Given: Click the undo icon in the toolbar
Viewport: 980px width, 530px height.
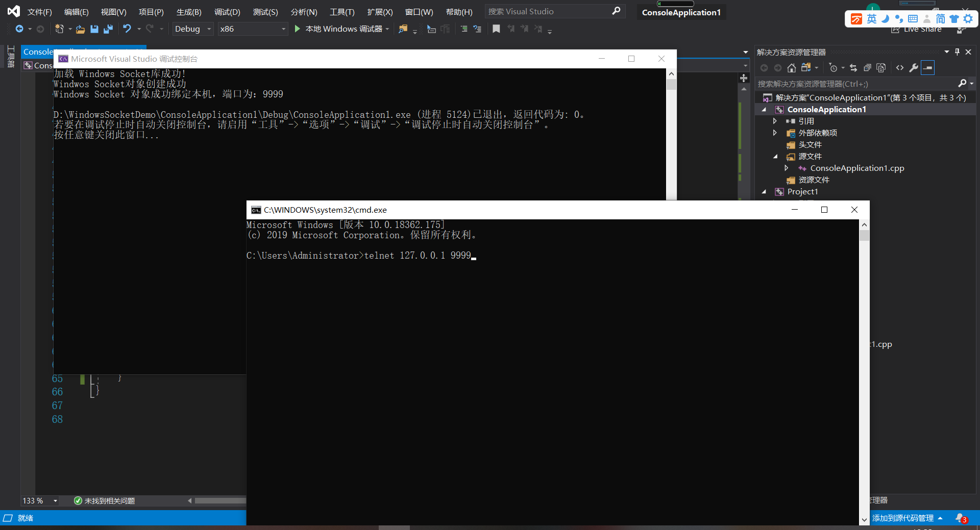Looking at the screenshot, I should point(127,29).
